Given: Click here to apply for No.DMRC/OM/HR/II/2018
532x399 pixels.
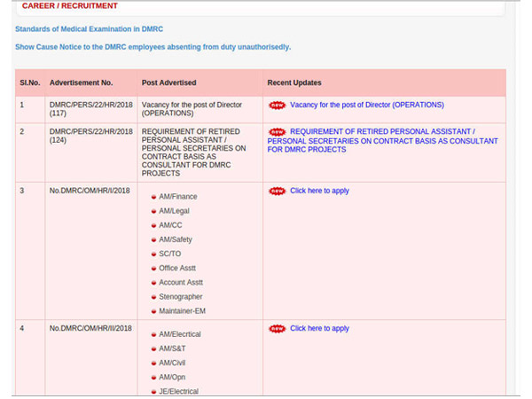Looking at the screenshot, I should pyautogui.click(x=319, y=328).
